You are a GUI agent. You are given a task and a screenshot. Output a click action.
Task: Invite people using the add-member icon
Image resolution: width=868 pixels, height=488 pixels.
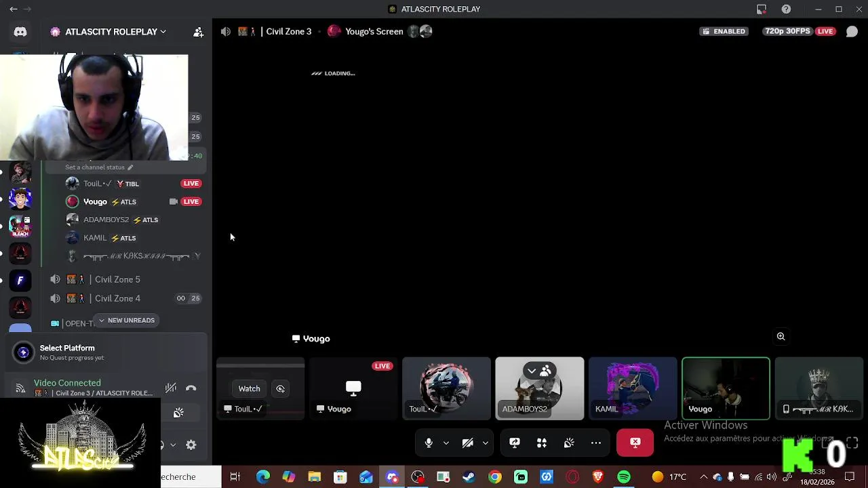[x=198, y=32]
